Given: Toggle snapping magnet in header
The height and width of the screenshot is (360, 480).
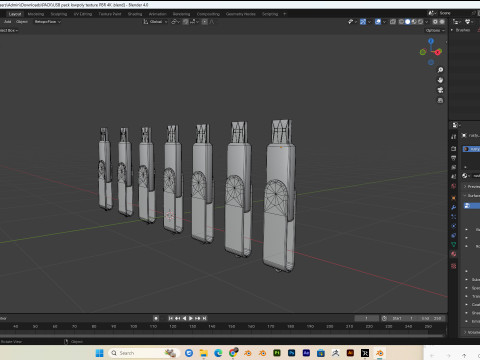Looking at the screenshot, I should pyautogui.click(x=185, y=22).
